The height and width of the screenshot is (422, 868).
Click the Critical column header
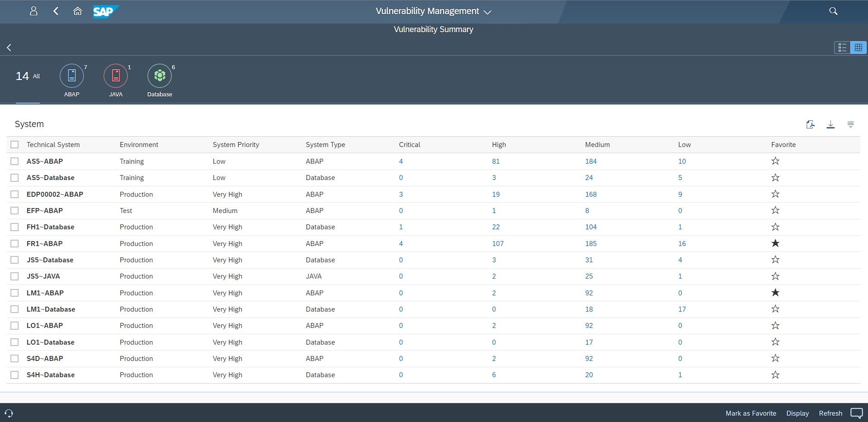409,144
